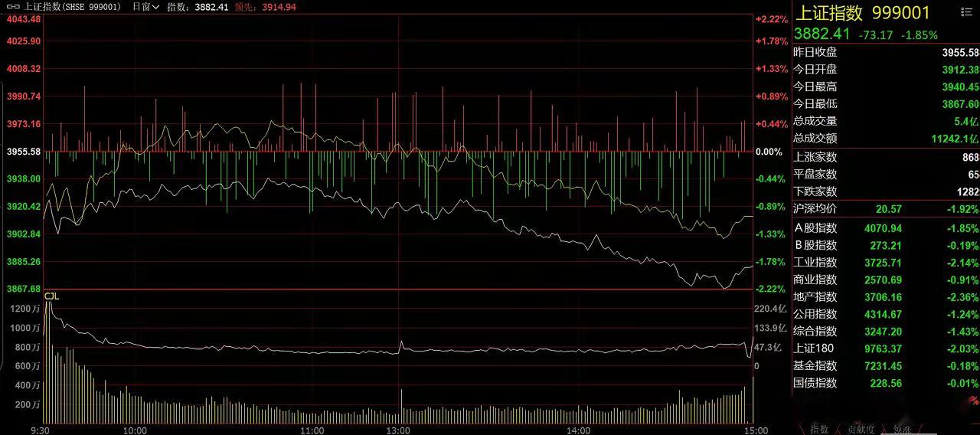Click the red % icon at panel bottom
The height and width of the screenshot is (435, 980).
(x=974, y=401)
